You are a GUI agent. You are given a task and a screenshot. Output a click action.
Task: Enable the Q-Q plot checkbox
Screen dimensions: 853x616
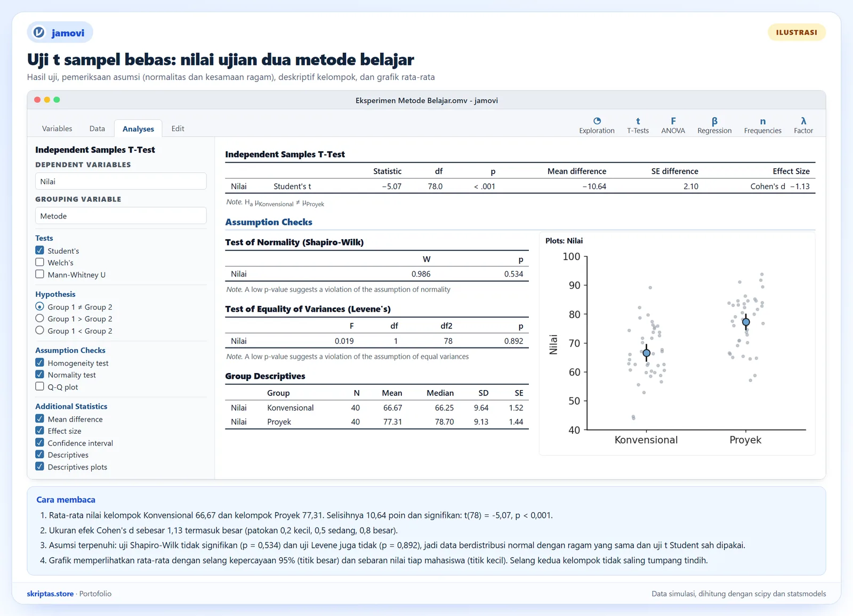[x=39, y=387]
